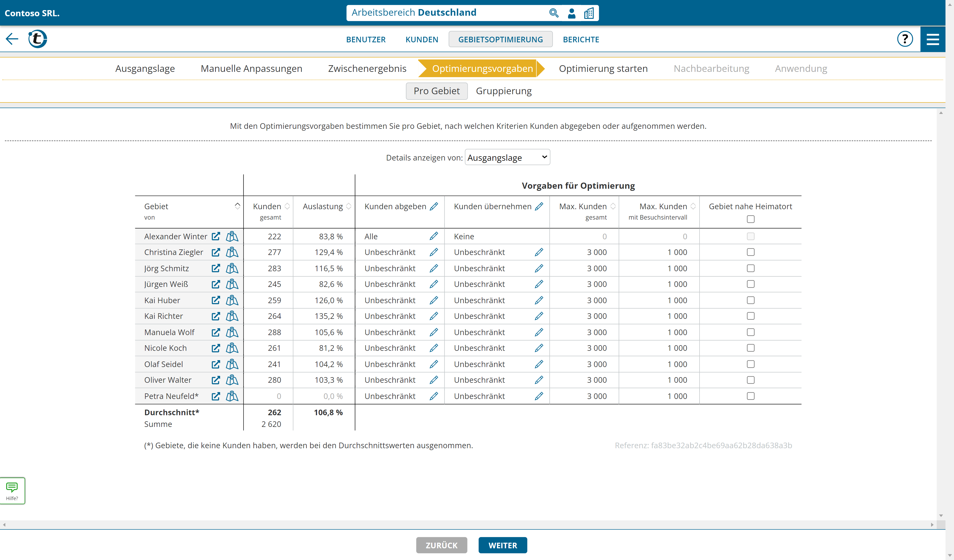Sort by Max. Kunden gesamt column
954x560 pixels.
613,206
